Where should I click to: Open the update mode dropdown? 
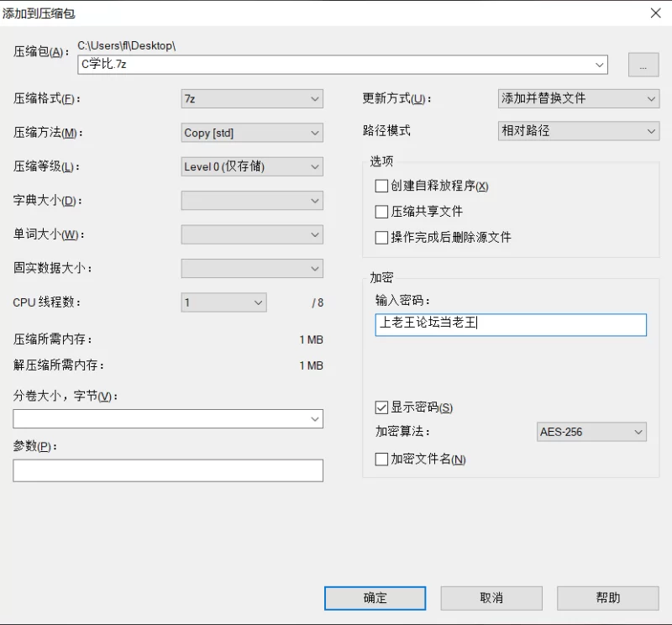pyautogui.click(x=579, y=98)
